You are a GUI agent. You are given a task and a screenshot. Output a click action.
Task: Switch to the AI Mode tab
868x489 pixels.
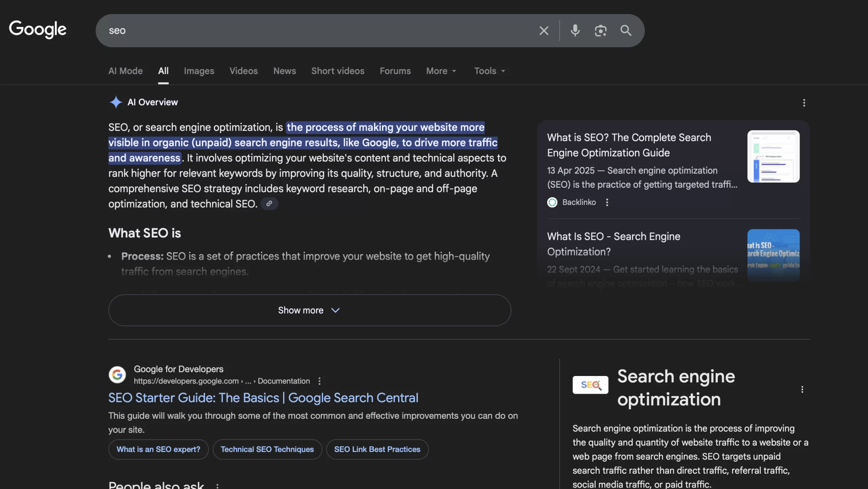pos(125,71)
